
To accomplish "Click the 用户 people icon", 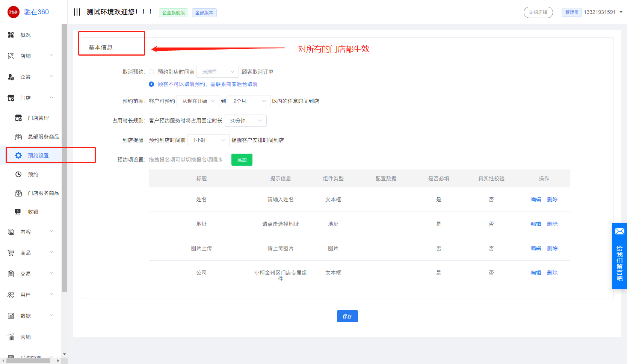I will (11, 295).
